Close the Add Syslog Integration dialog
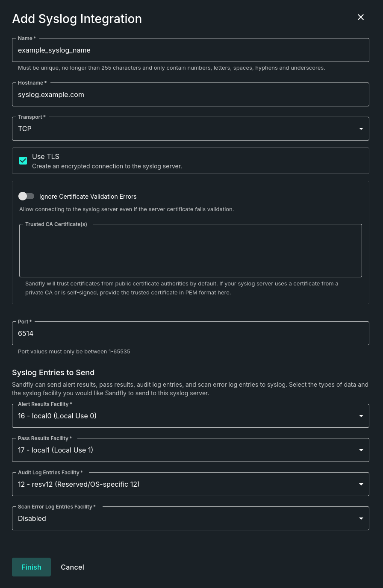The width and height of the screenshot is (383, 588). click(361, 17)
